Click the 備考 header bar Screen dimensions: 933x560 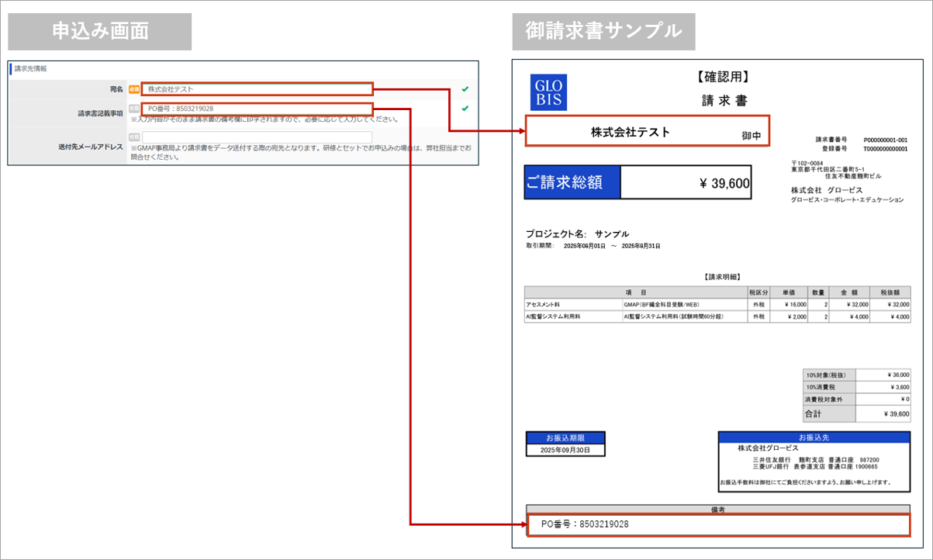click(717, 510)
